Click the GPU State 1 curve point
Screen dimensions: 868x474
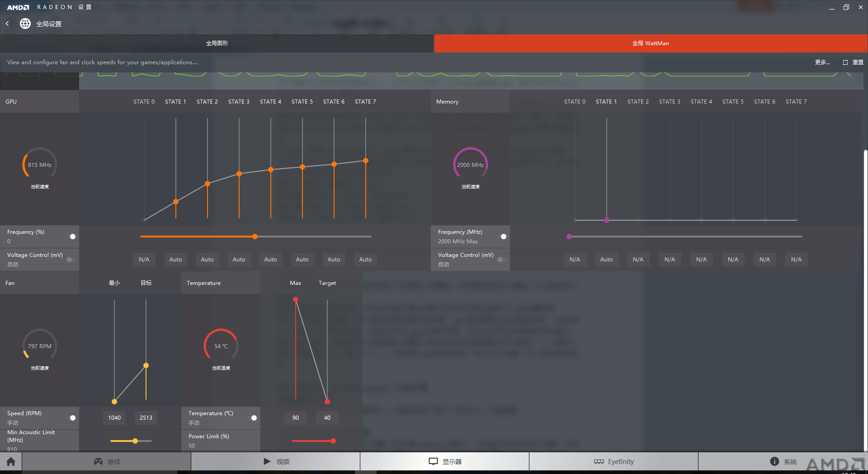click(176, 202)
